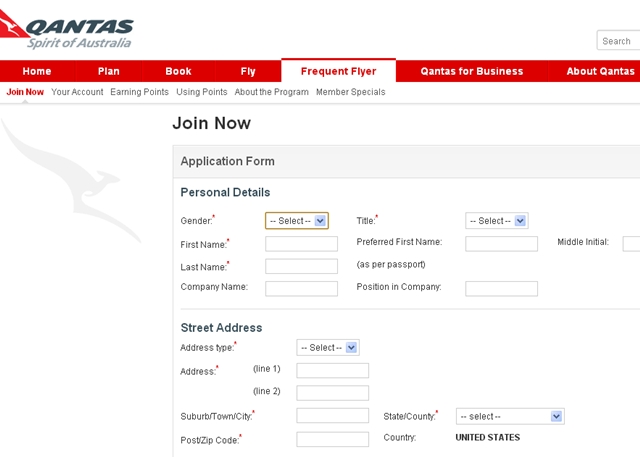Focus the Suburb/Town/City field
Image resolution: width=640 pixels, height=457 pixels.
click(333, 415)
